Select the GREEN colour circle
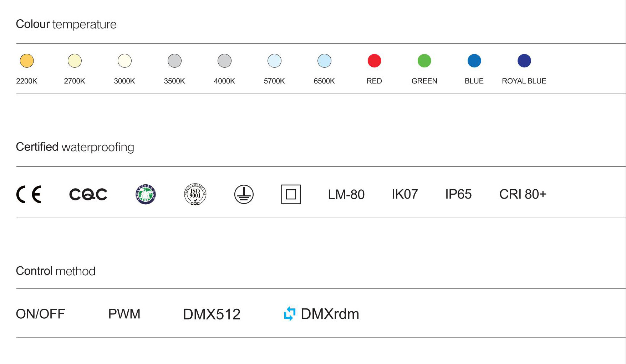This screenshot has height=364, width=626. pos(424,61)
